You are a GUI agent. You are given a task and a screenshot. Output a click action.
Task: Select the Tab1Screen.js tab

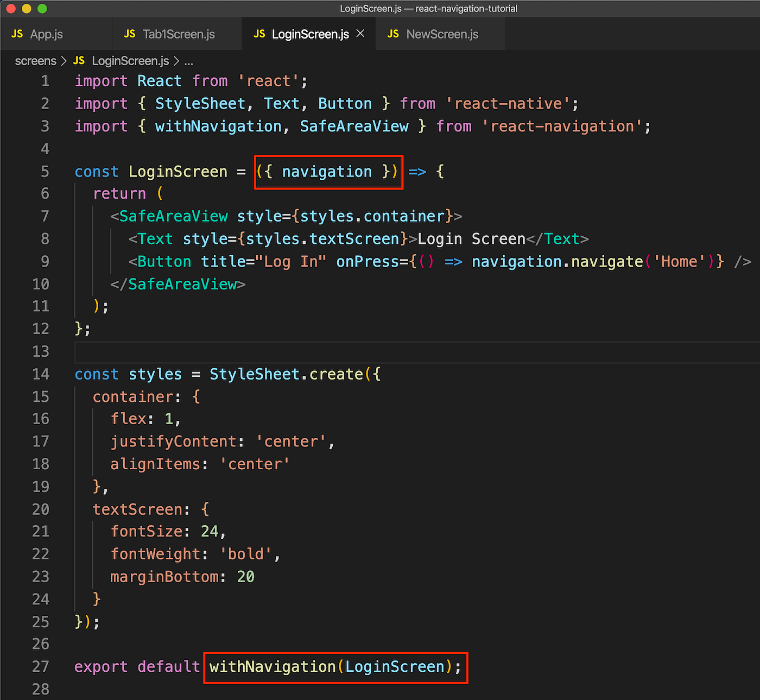pos(178,34)
